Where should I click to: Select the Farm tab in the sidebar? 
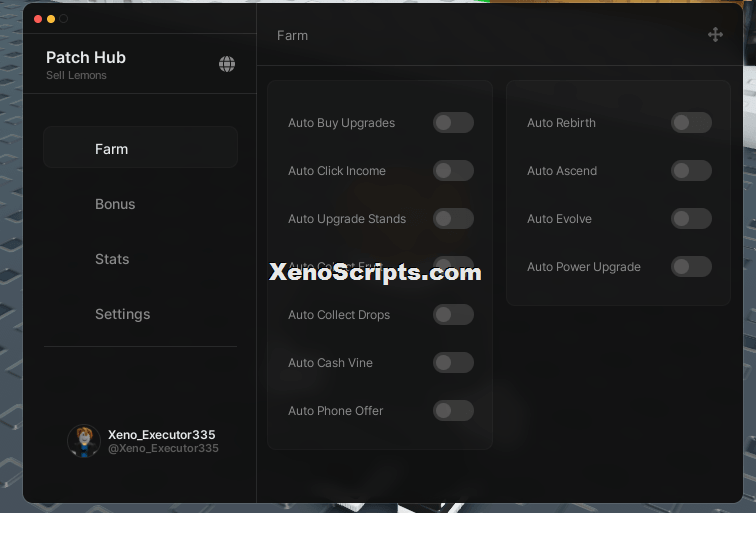(140, 148)
